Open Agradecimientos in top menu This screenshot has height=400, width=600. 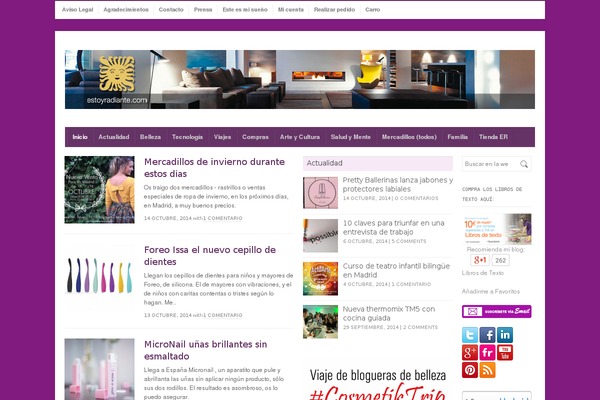coord(126,10)
